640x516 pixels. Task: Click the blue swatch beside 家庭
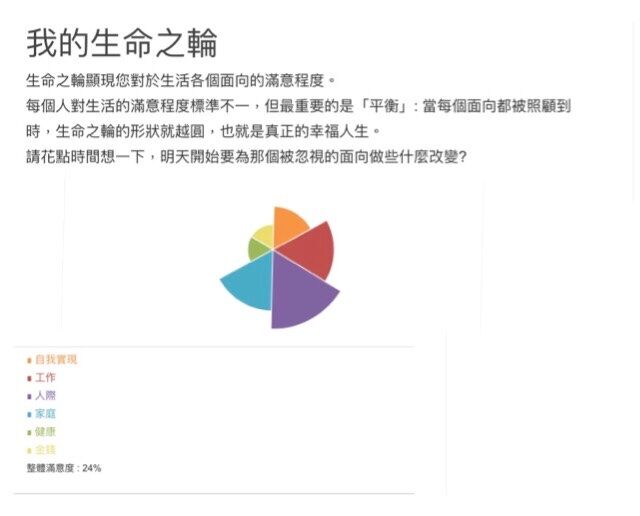pyautogui.click(x=29, y=415)
